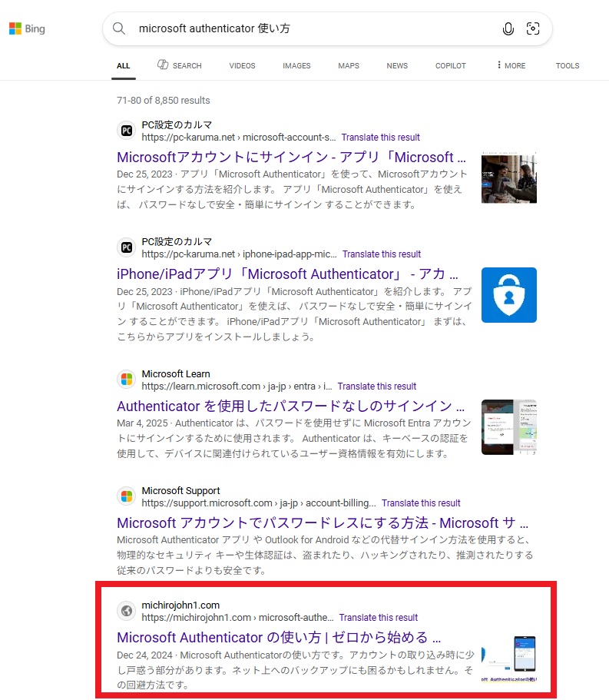This screenshot has height=700, width=609.
Task: Click the learn.microsoft.com URL
Action: pyautogui.click(x=237, y=386)
